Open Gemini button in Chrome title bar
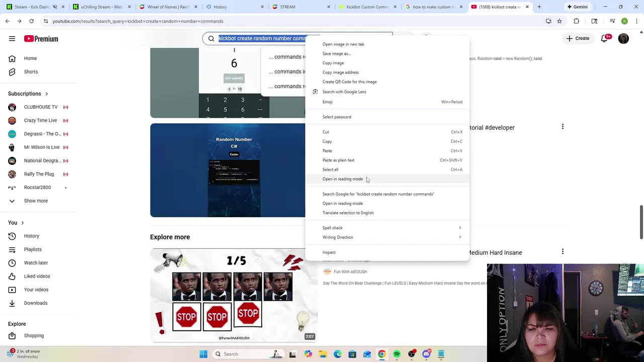The width and height of the screenshot is (644, 362). pyautogui.click(x=577, y=7)
